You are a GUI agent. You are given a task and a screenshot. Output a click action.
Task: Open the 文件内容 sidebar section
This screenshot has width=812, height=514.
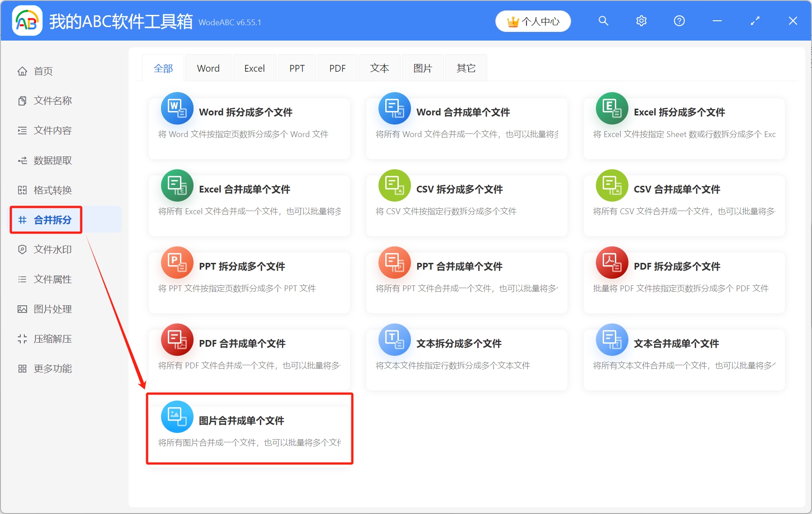tap(52, 130)
